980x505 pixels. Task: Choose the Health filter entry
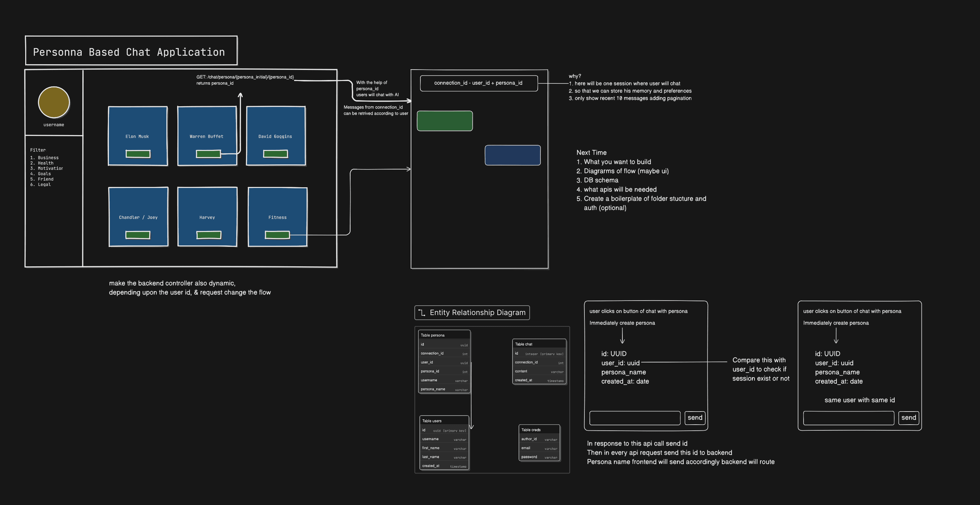click(x=45, y=163)
